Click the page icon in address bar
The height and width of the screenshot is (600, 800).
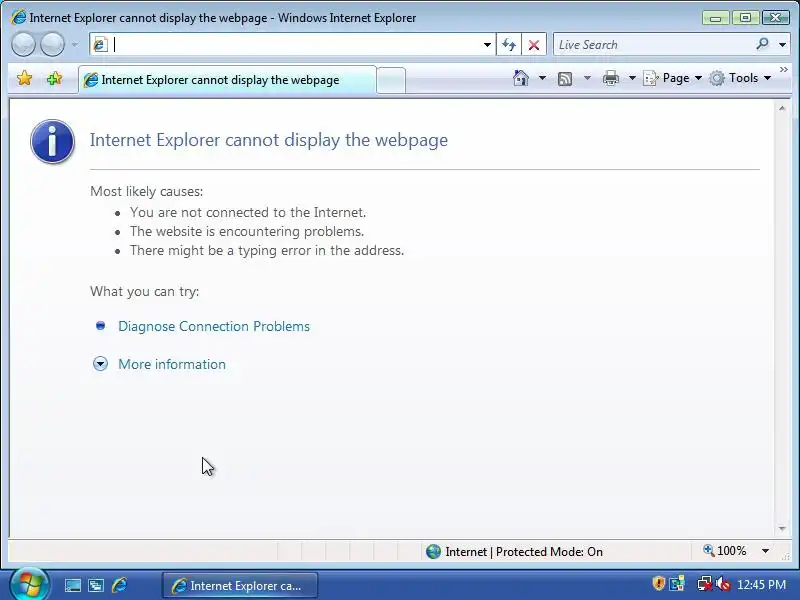coord(100,45)
